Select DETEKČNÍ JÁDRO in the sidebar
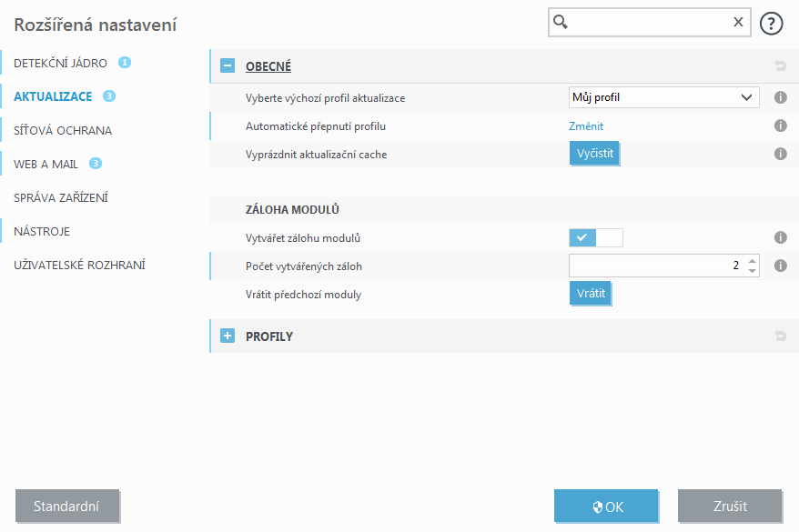Image resolution: width=799 pixels, height=532 pixels. (x=60, y=63)
